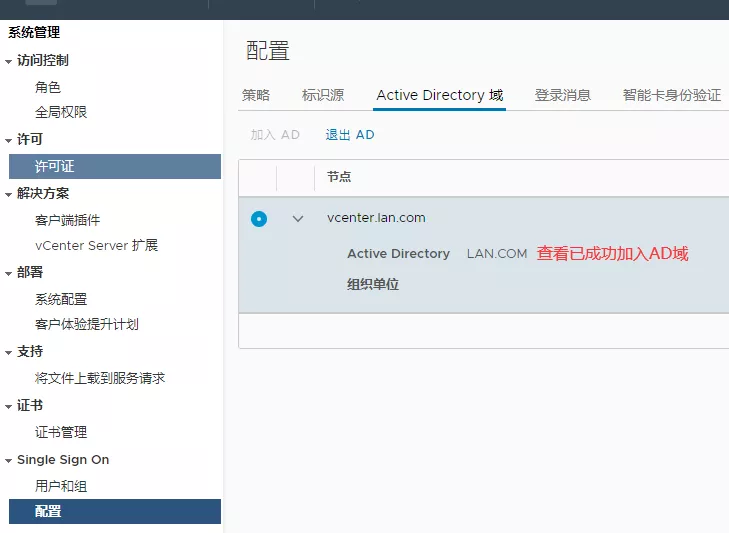Open 证书管理 in the sidebar
Viewport: 729px width, 533px height.
pos(61,432)
